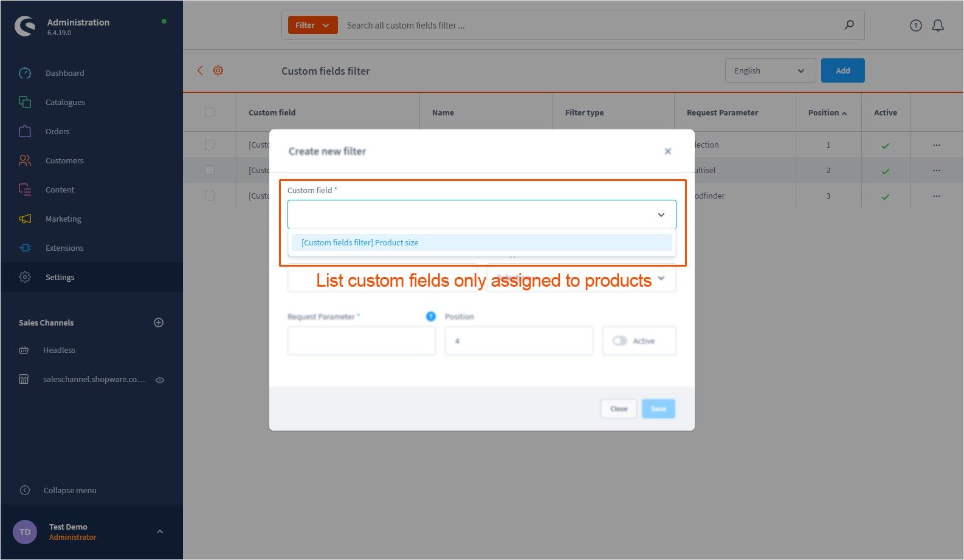Click the back arrow icon
This screenshot has height=560, width=964.
click(200, 70)
